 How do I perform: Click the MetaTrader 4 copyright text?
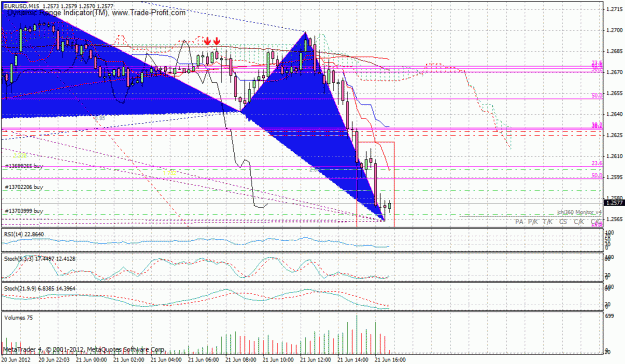(84, 350)
